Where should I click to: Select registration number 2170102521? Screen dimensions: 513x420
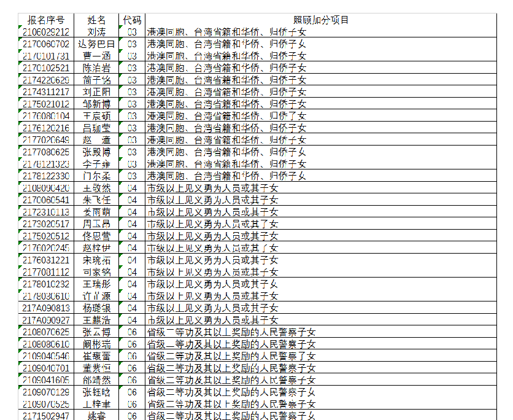coord(46,68)
